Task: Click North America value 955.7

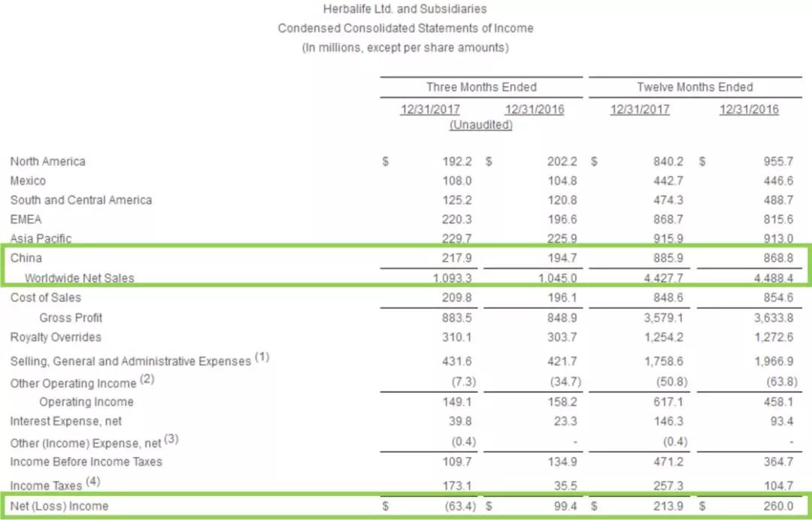Action: coord(778,162)
